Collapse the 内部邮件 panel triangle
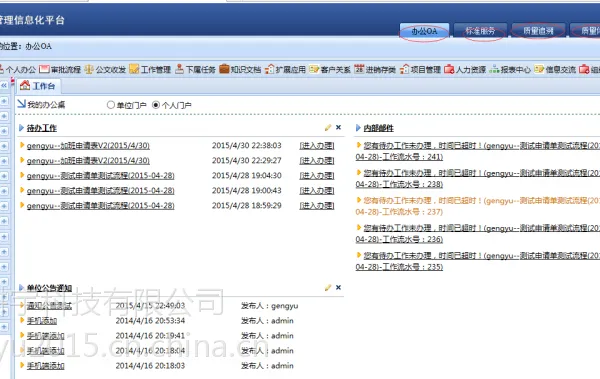 [x=358, y=128]
